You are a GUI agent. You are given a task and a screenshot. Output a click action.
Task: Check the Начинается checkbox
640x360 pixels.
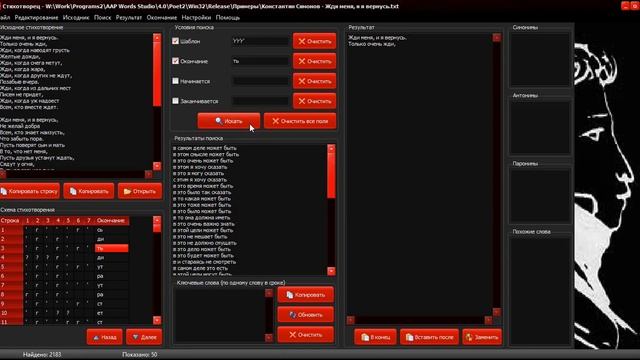coord(176,81)
